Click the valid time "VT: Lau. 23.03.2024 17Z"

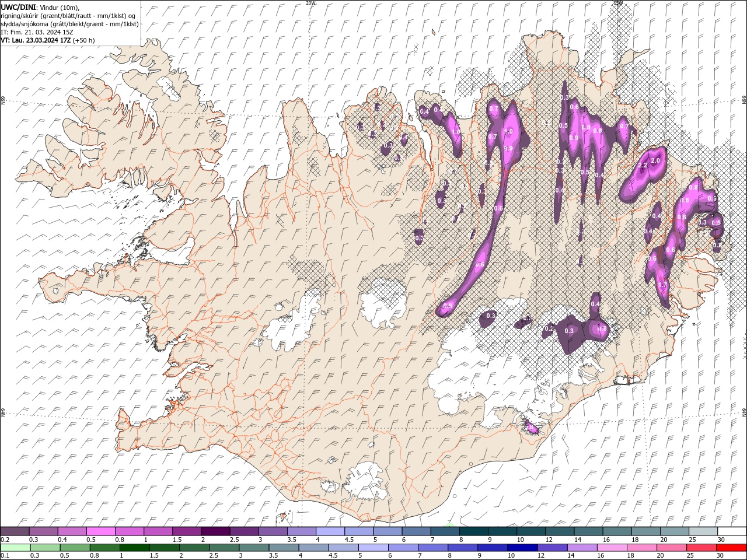coord(36,40)
